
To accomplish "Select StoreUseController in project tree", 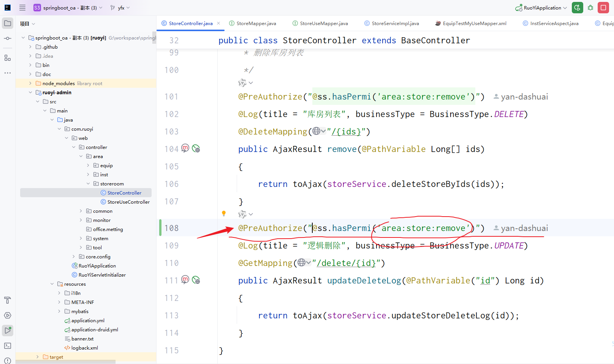I will (x=125, y=202).
